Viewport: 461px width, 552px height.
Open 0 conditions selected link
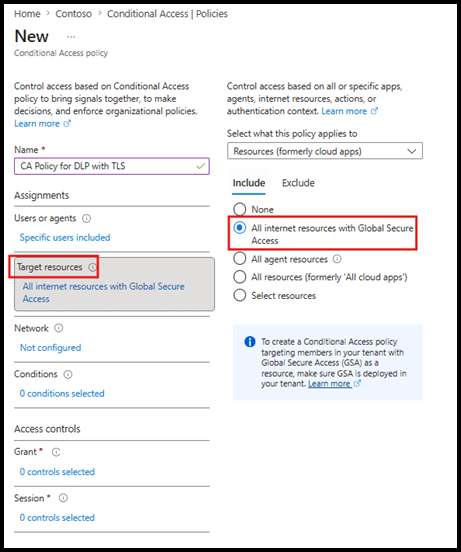coord(62,394)
